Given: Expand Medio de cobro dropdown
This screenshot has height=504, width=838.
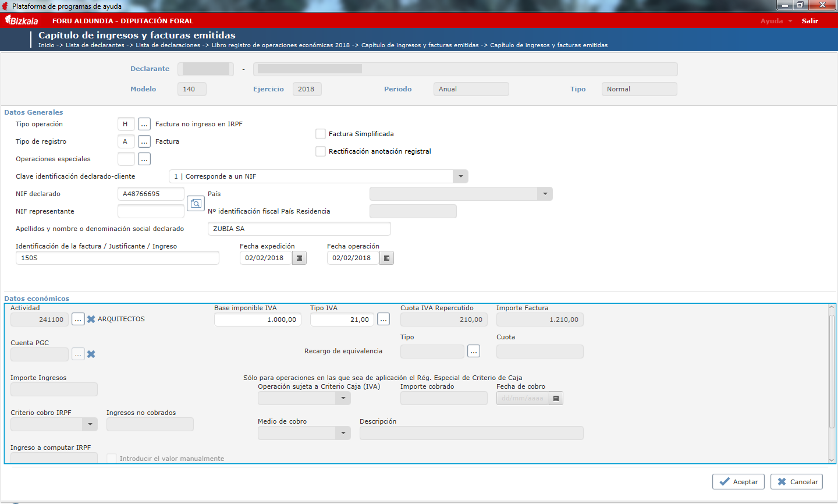Looking at the screenshot, I should tap(343, 433).
